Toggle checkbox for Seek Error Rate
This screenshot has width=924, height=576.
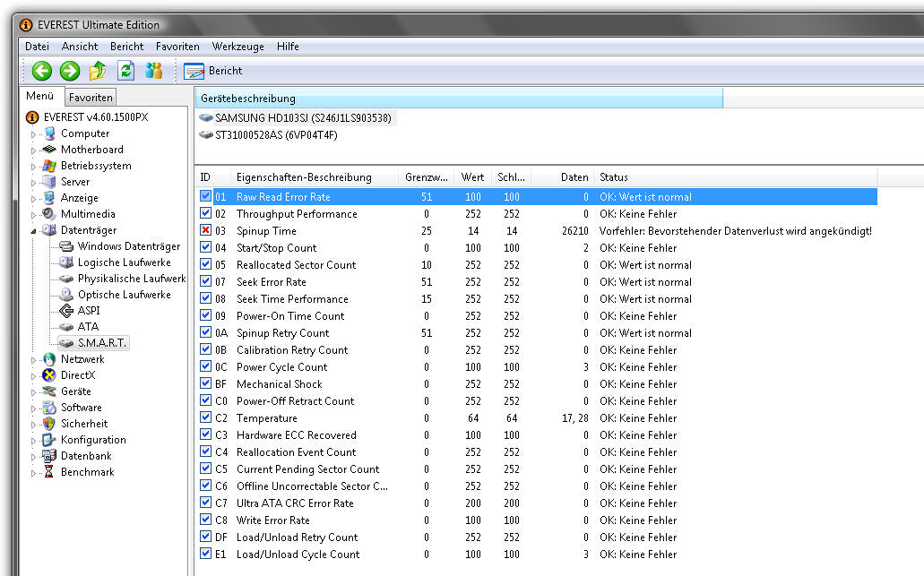pos(205,281)
